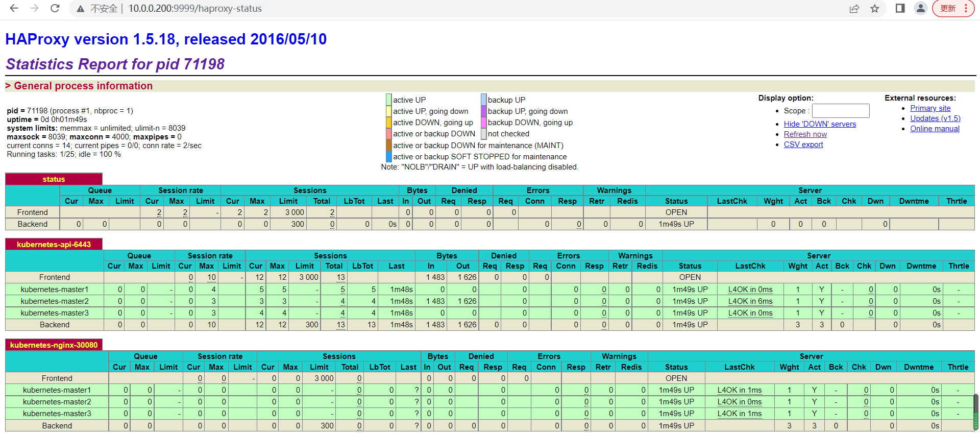Click Backend row of kubernetes-nginx-30080 table
The width and height of the screenshot is (980, 433).
(x=490, y=426)
